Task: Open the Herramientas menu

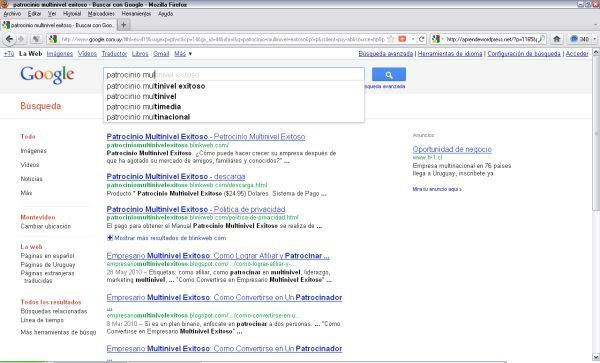Action: (136, 14)
